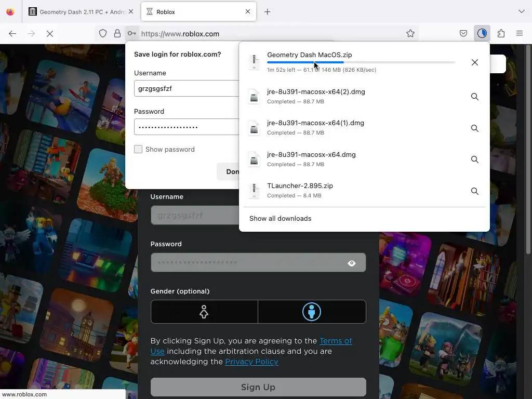Show jre-8u391-macosx-x64.dmg in Finder

pos(475,159)
